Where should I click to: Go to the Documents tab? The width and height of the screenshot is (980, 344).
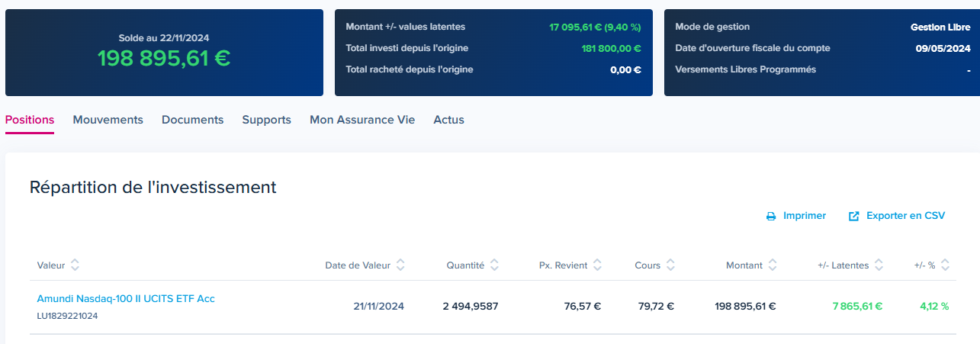(193, 120)
